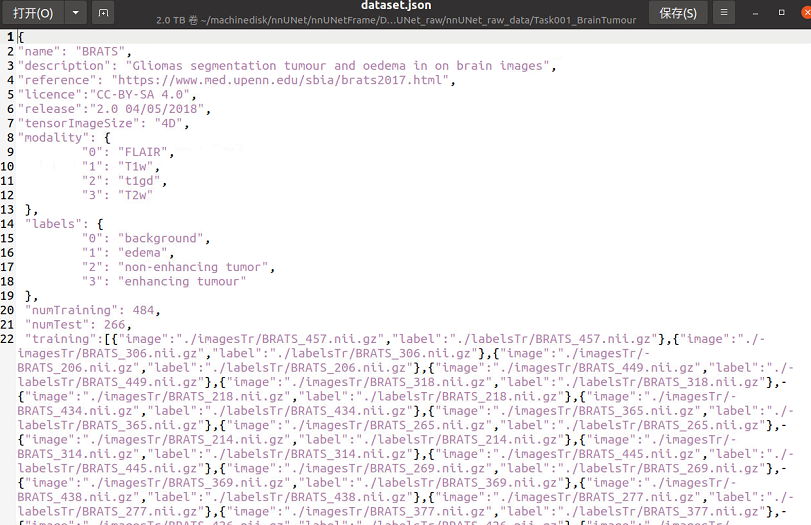The height and width of the screenshot is (525, 811).
Task: Click the "modality" key
Action: (54, 138)
